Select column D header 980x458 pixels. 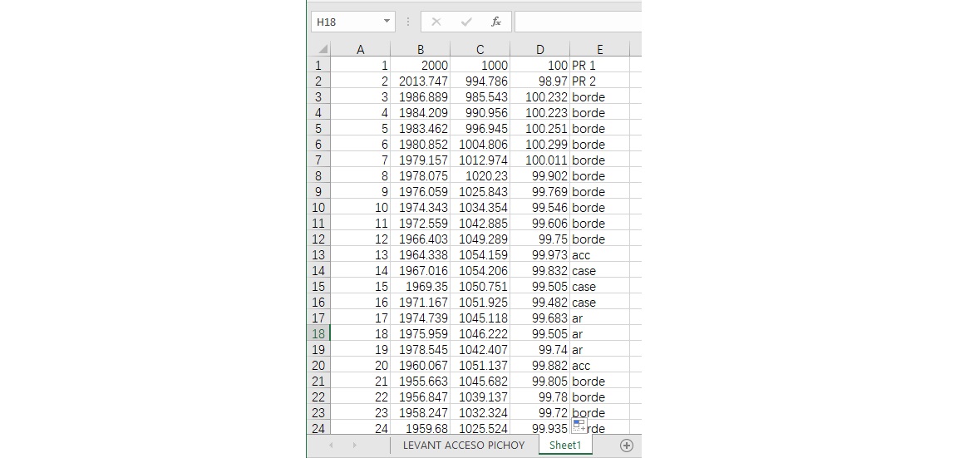(540, 49)
